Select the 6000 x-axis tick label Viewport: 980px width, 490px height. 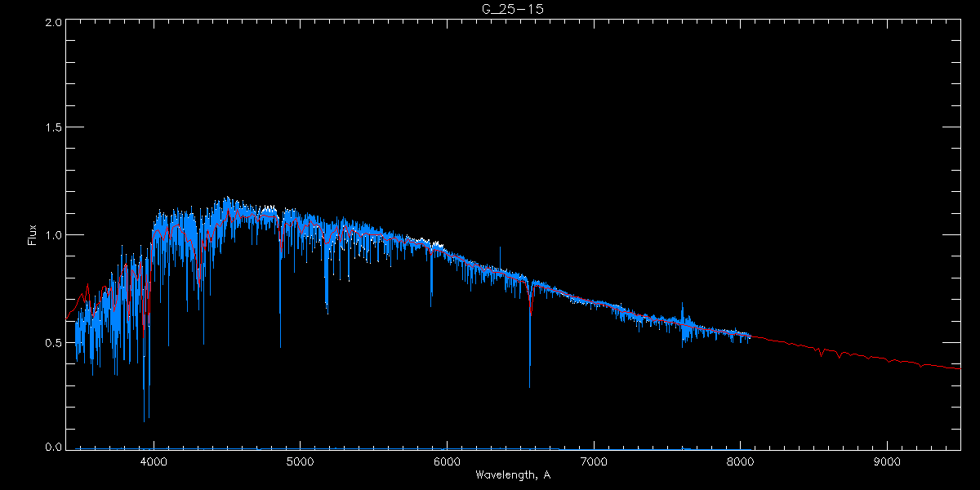coord(447,461)
